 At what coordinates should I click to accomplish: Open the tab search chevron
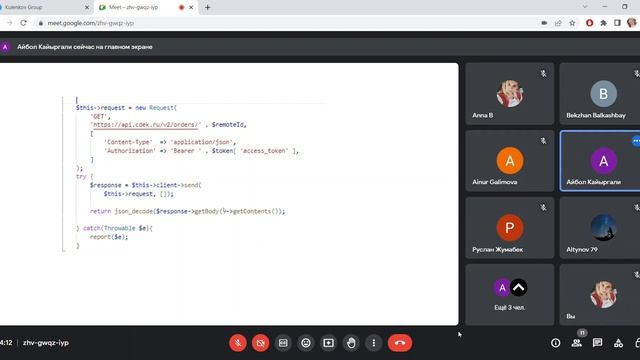coord(585,7)
